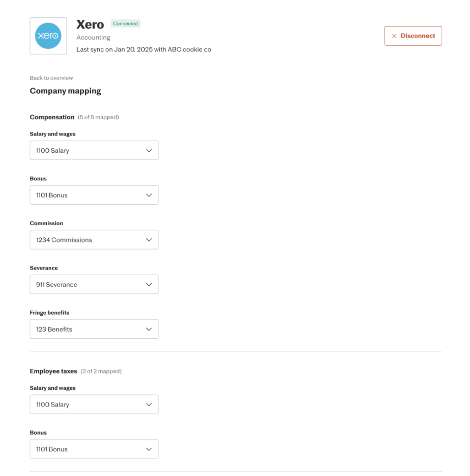470x476 pixels.
Task: Open the Employee taxes Salary and wages dropdown
Action: (x=94, y=405)
